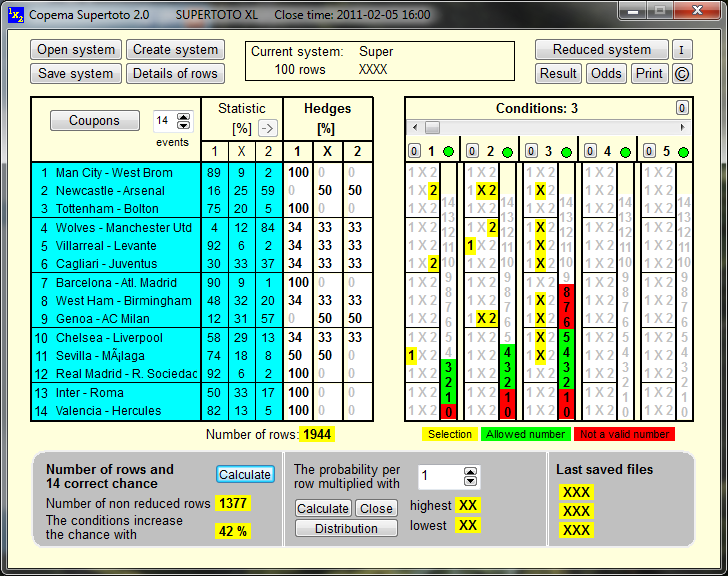
Task: Toggle green indicator for condition 2
Action: [507, 152]
